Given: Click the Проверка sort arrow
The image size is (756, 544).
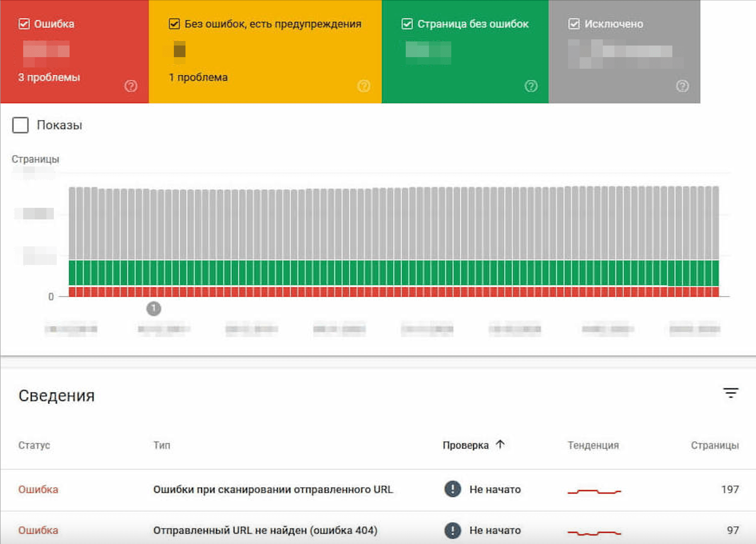Looking at the screenshot, I should [x=500, y=445].
